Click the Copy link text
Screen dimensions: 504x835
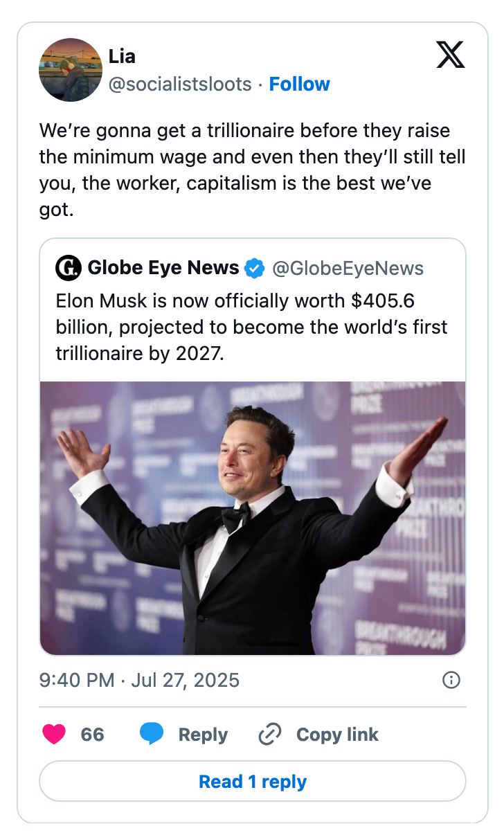click(x=337, y=735)
